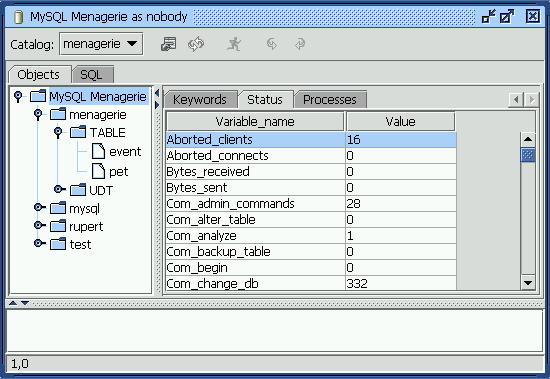Open the Catalog dropdown showing menagerie

(101, 44)
